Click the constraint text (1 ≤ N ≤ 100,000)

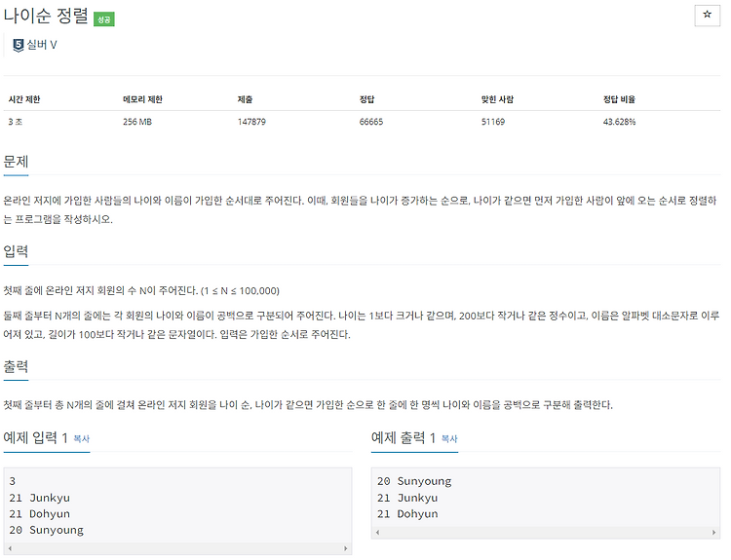click(x=240, y=291)
